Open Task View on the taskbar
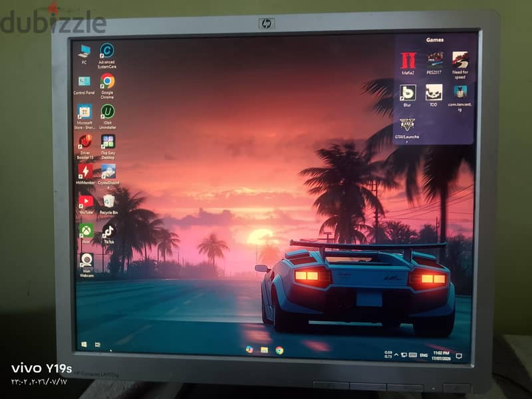Screen dimensions: 532x399 pyautogui.click(x=98, y=344)
